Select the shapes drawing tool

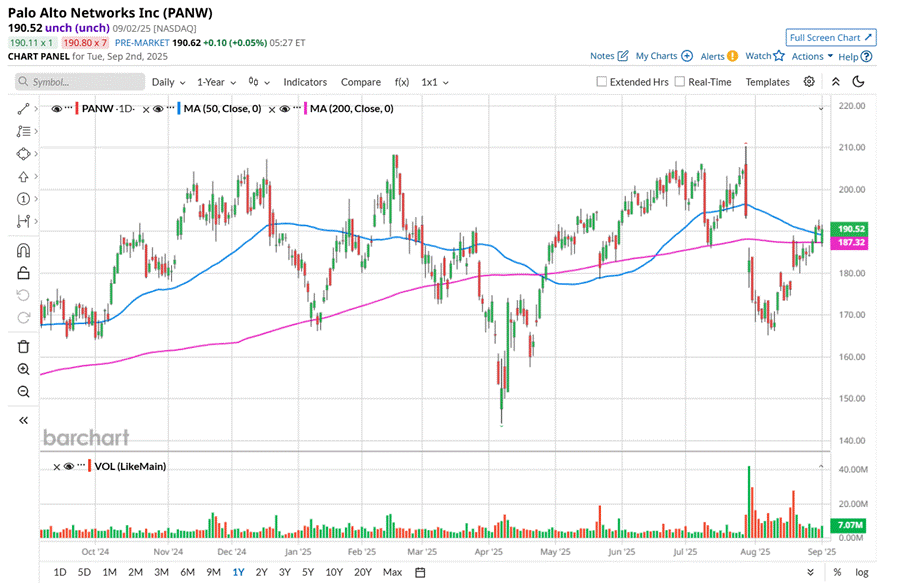click(x=23, y=154)
